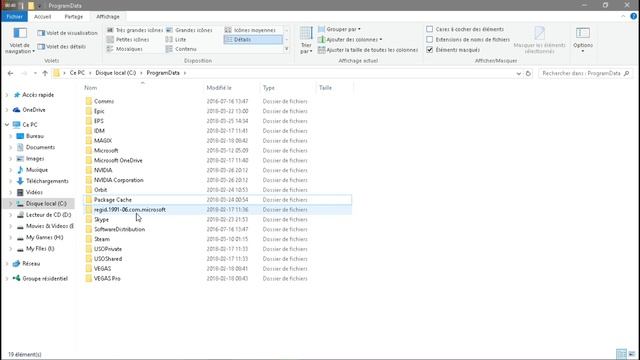640x360 pixels.
Task: Select Grandes icônes layout
Action: 189,30
